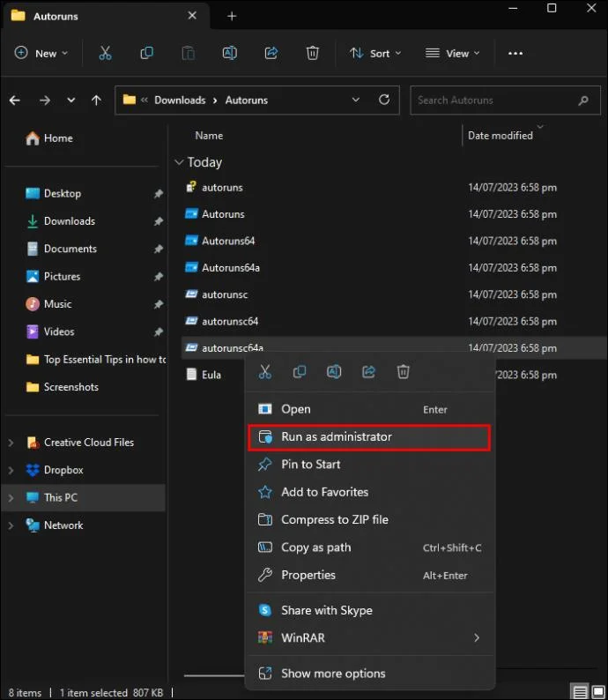Screen dimensions: 608x700
Task: Open a new tab with the plus button
Action: (232, 16)
